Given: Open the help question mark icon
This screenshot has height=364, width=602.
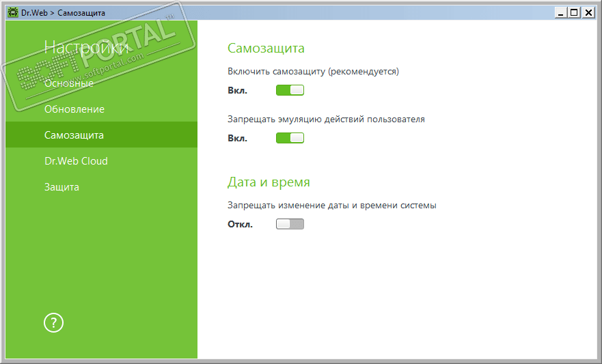Looking at the screenshot, I should tap(53, 322).
